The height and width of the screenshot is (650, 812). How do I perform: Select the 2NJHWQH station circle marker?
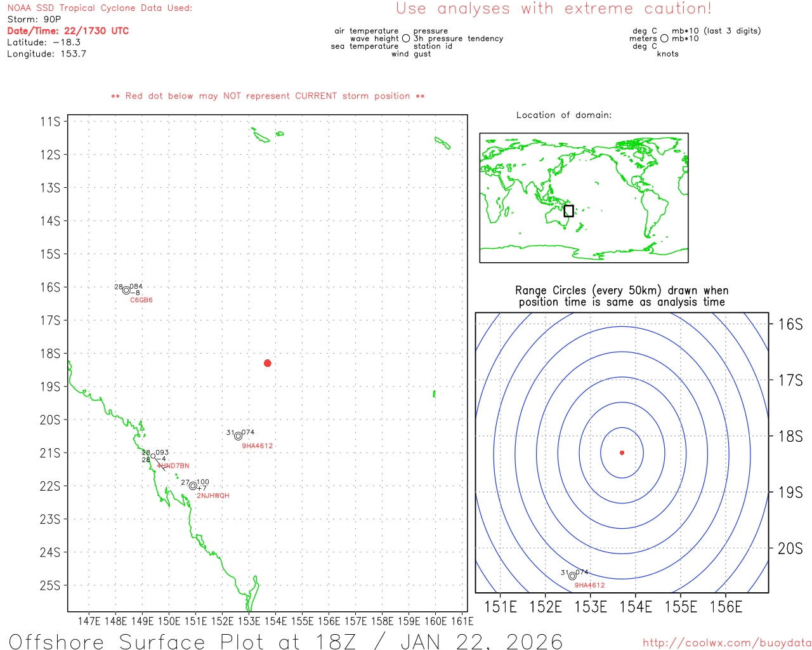193,486
